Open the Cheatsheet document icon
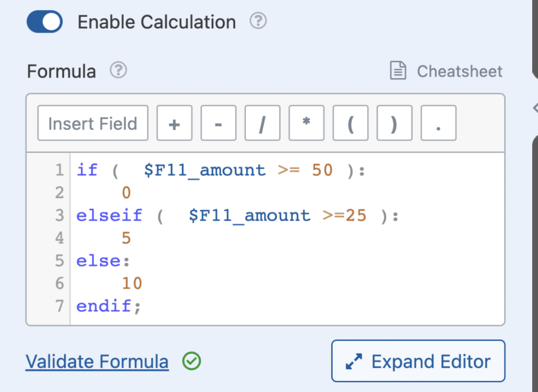The width and height of the screenshot is (538, 392). [x=398, y=71]
